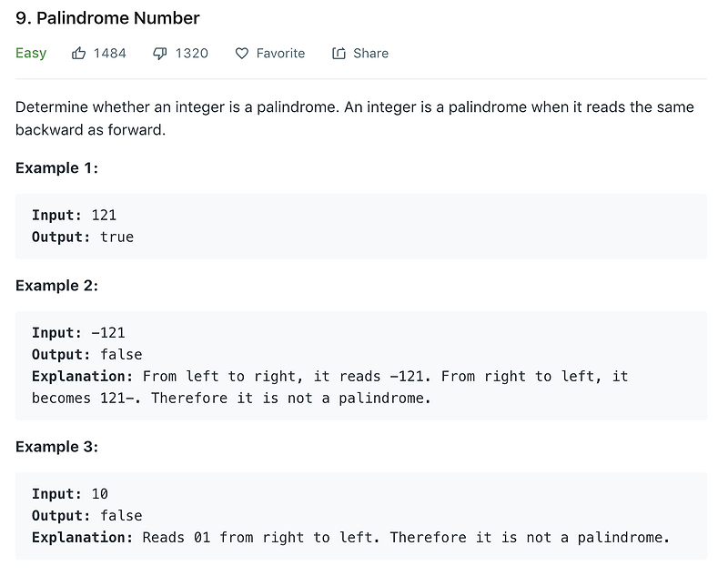
Task: Click the like count showing 1484
Action: pyautogui.click(x=108, y=53)
